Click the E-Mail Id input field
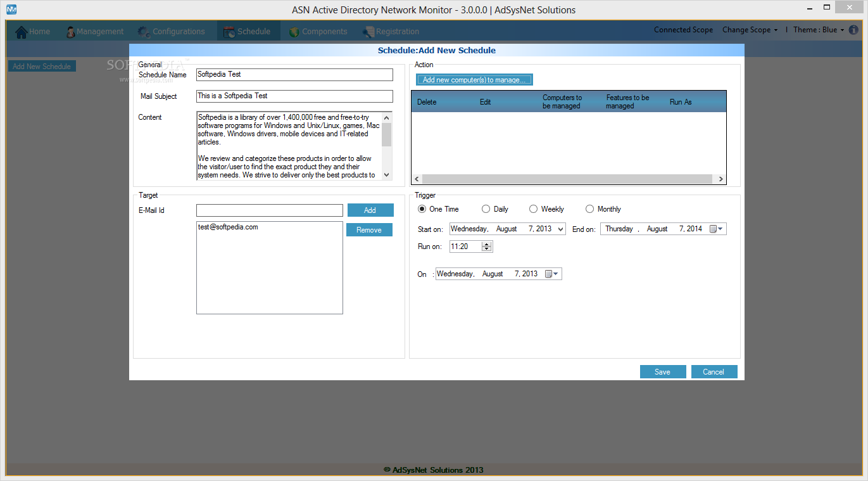Screen dimensions: 868x481 click(x=270, y=210)
